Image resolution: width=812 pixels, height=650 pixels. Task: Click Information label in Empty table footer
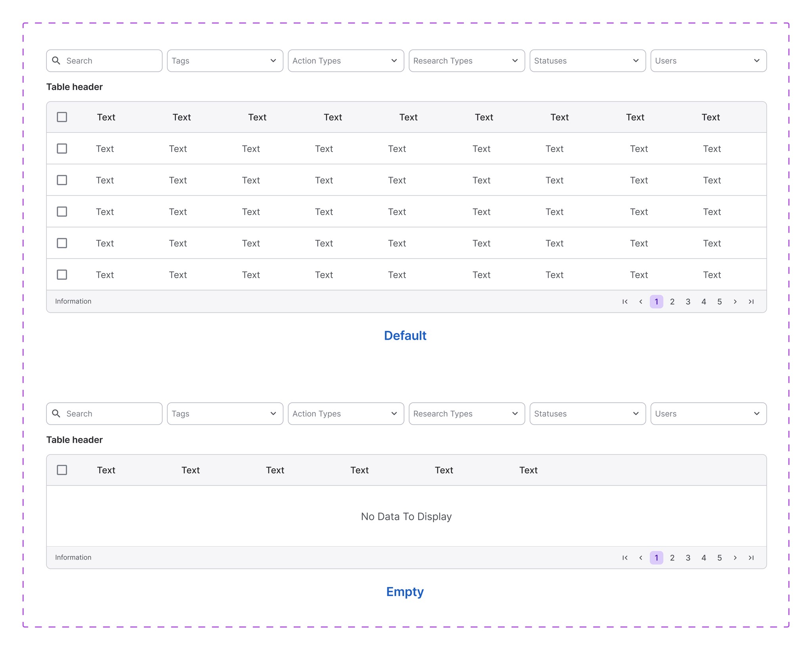pyautogui.click(x=73, y=557)
